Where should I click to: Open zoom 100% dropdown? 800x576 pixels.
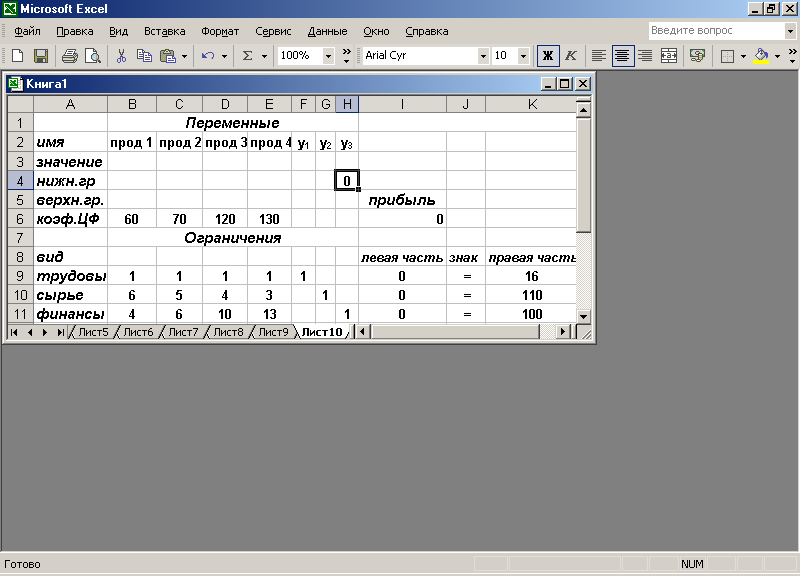[329, 56]
